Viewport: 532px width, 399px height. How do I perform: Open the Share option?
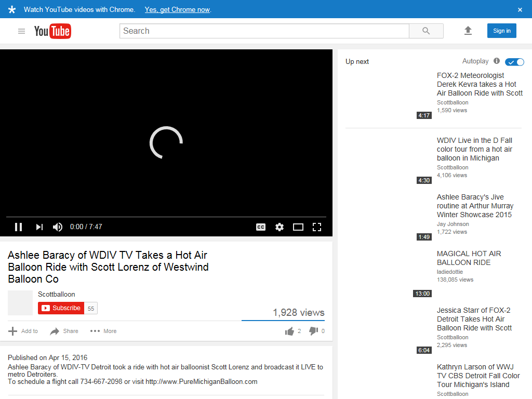(64, 331)
